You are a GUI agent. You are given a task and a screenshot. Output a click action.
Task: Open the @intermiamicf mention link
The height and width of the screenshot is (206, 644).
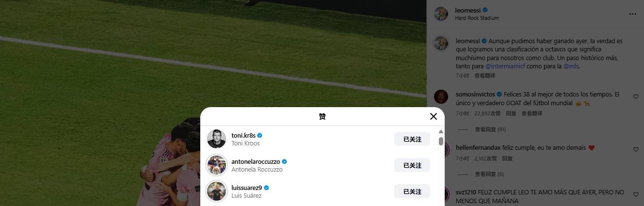tap(506, 66)
